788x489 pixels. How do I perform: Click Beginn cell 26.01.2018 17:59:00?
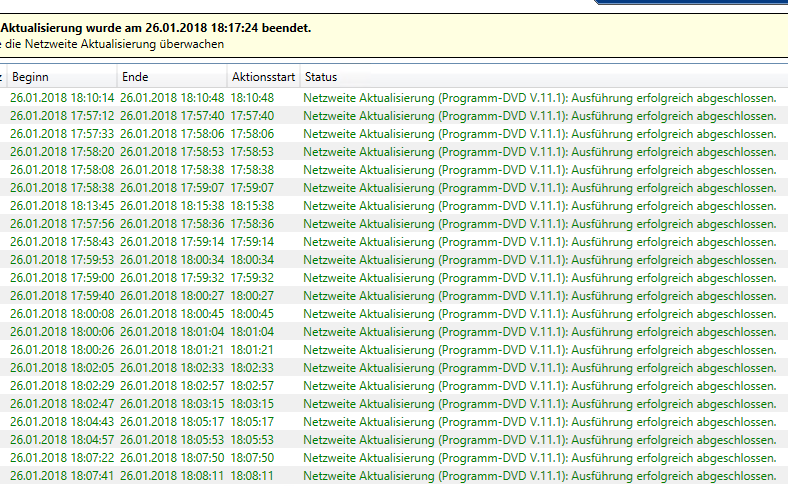pyautogui.click(x=62, y=278)
